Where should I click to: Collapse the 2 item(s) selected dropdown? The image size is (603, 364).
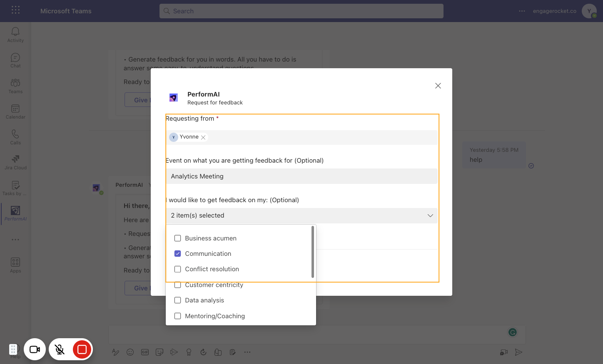pyautogui.click(x=301, y=215)
